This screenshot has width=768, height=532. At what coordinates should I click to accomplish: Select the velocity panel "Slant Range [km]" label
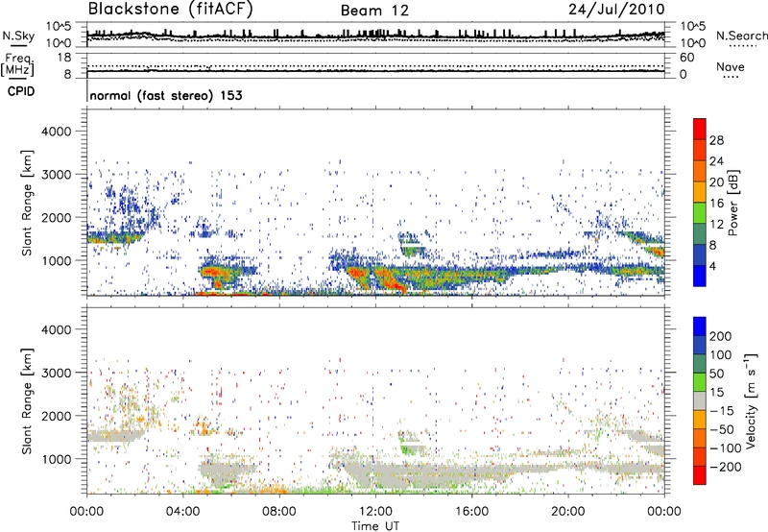click(x=27, y=400)
